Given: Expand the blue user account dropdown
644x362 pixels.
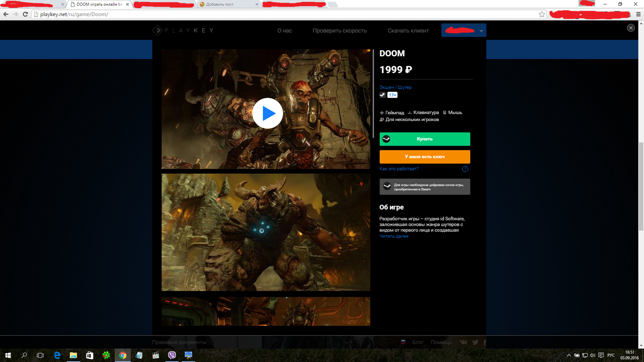Looking at the screenshot, I should (x=464, y=30).
